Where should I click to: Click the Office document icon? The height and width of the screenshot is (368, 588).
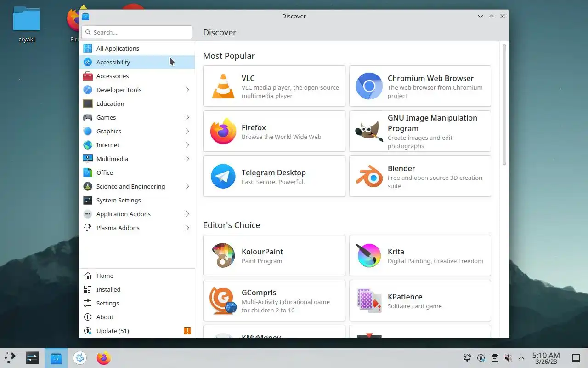87,172
